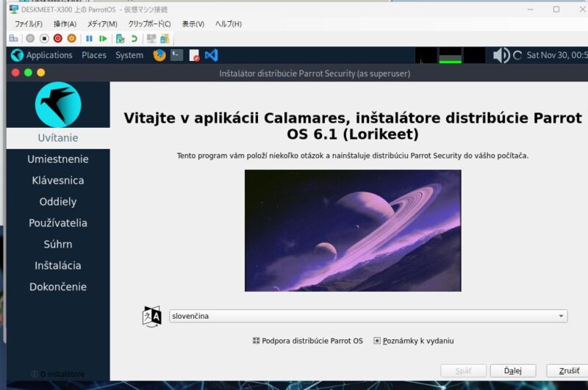The height and width of the screenshot is (390, 588).
Task: Pause the virtual machine with blue pause icon
Action: tap(89, 38)
